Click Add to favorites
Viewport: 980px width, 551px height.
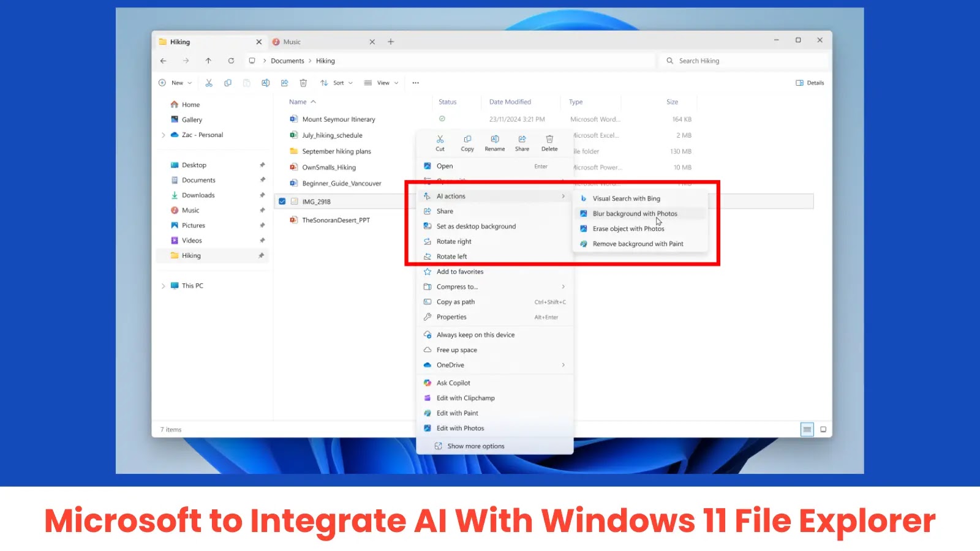[494, 272]
